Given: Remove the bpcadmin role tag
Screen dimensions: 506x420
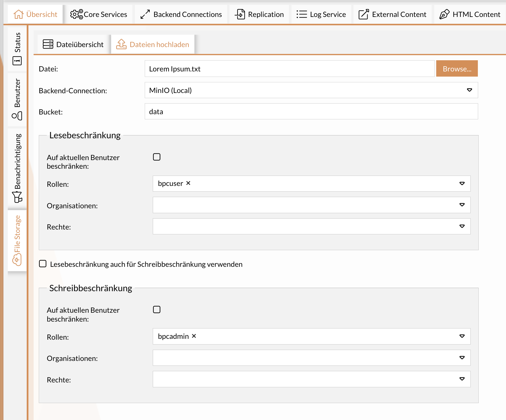Looking at the screenshot, I should (194, 336).
